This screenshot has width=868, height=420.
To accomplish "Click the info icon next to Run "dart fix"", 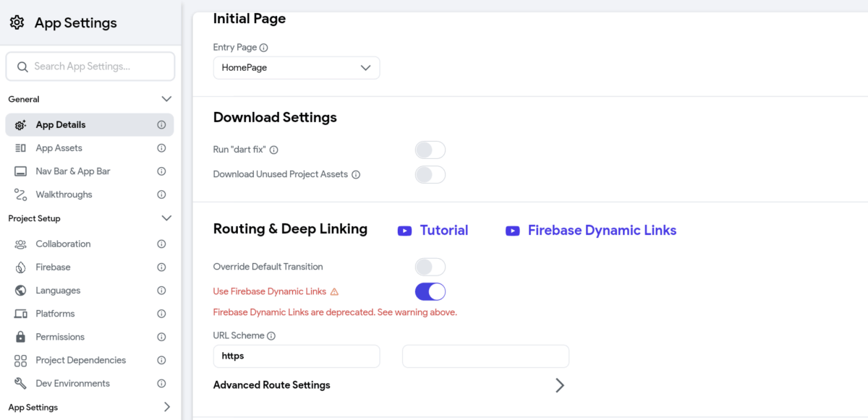I will coord(274,150).
